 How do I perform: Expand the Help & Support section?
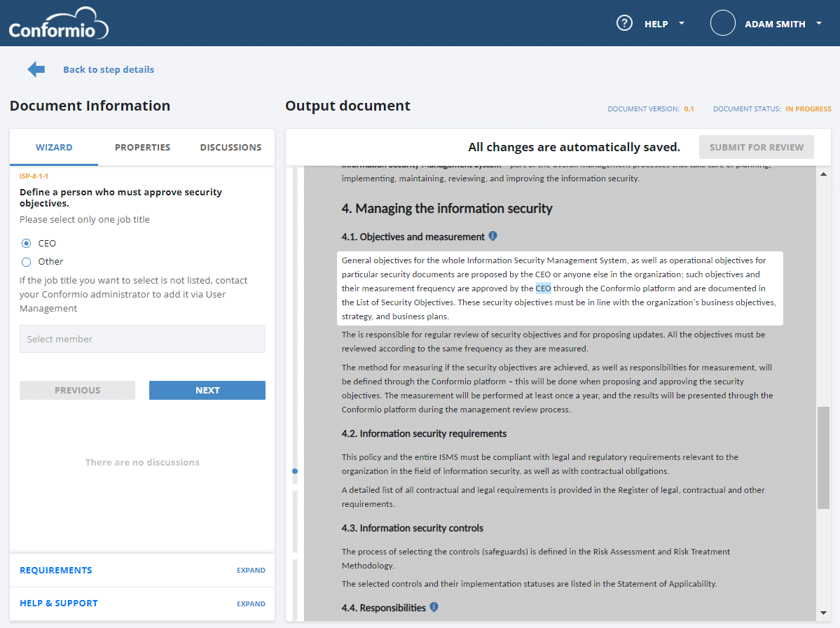(x=251, y=603)
